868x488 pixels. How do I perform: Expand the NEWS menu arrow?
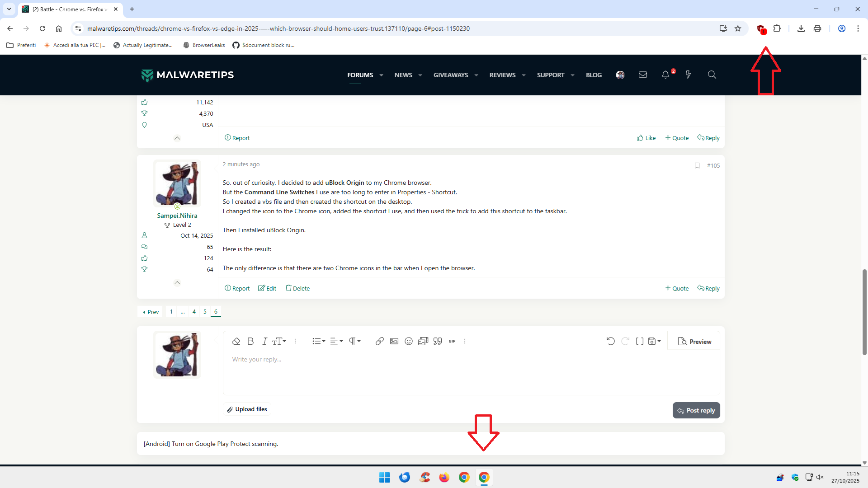tap(420, 75)
